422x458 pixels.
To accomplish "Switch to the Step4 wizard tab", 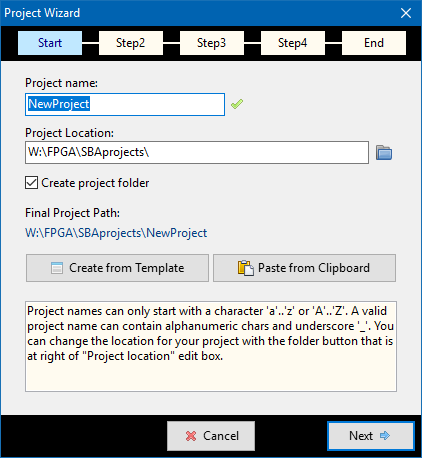I will pos(293,43).
